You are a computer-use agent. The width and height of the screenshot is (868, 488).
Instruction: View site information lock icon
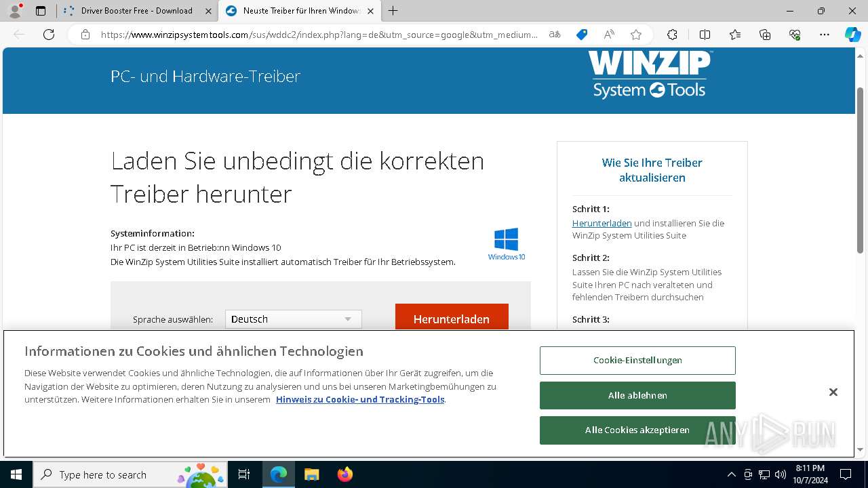point(85,35)
